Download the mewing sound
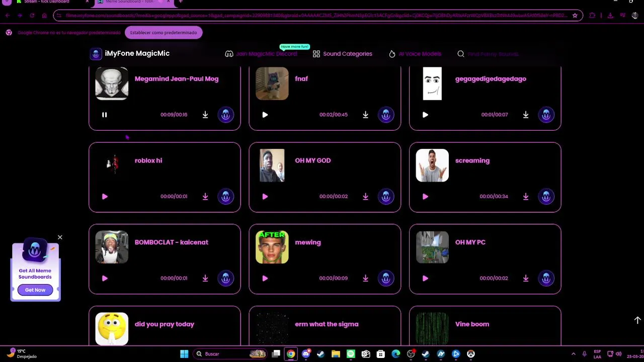Screen dimensions: 644x362 pos(366,278)
